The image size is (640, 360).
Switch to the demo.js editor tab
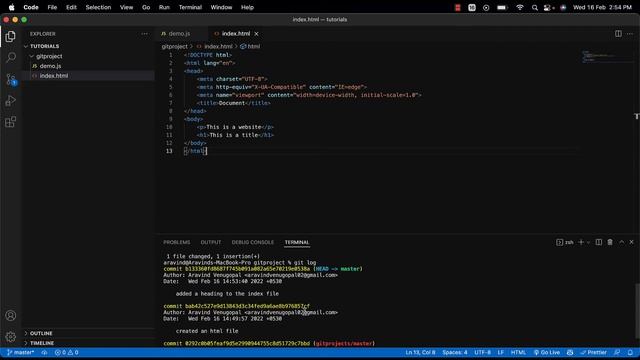pyautogui.click(x=179, y=33)
